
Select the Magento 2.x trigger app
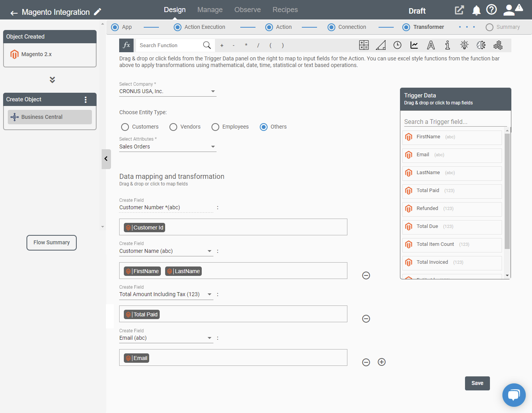click(x=50, y=55)
